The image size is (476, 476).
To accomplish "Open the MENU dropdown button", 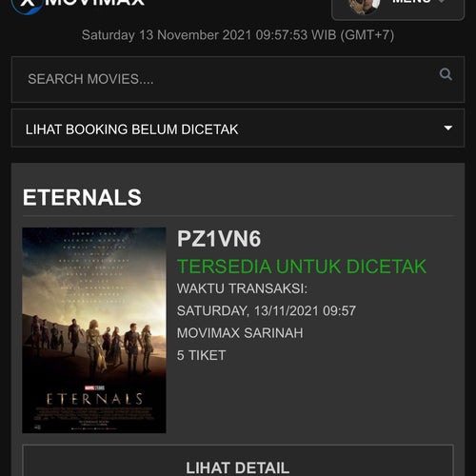I will coord(398,8).
